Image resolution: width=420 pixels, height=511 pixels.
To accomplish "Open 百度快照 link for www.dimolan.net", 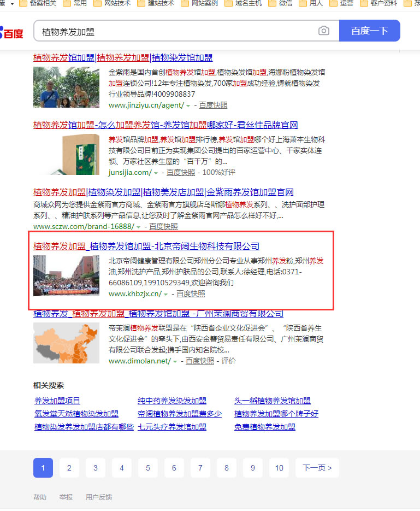I will point(200,361).
